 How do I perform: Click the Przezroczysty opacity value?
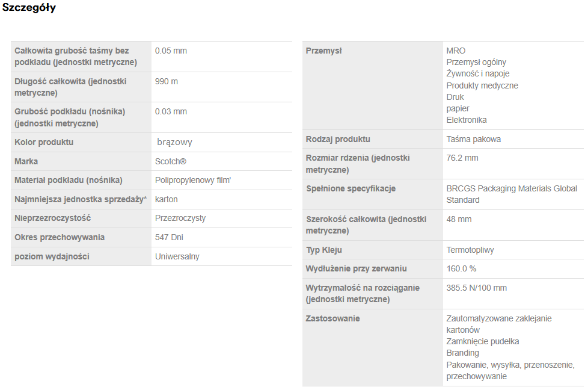tap(180, 218)
